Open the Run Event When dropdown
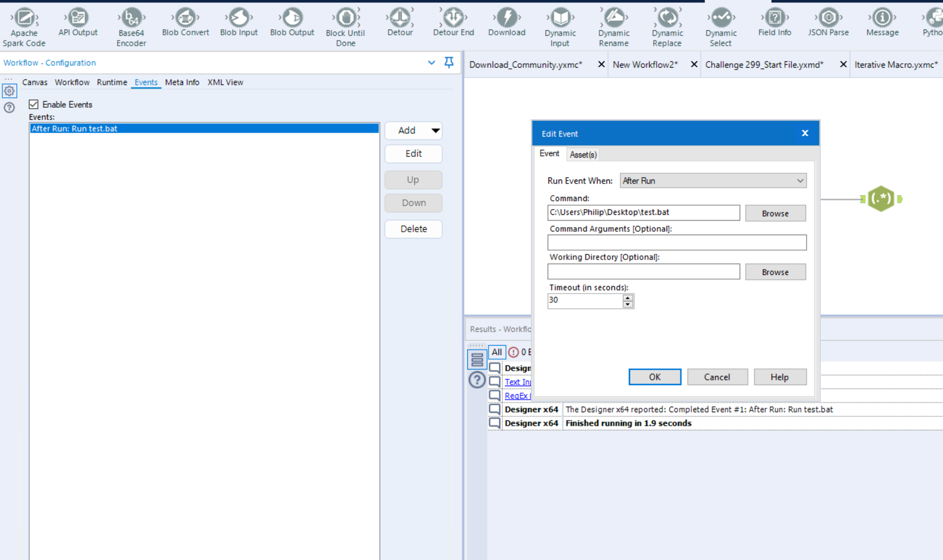Screen dimensions: 943x560 pos(712,180)
